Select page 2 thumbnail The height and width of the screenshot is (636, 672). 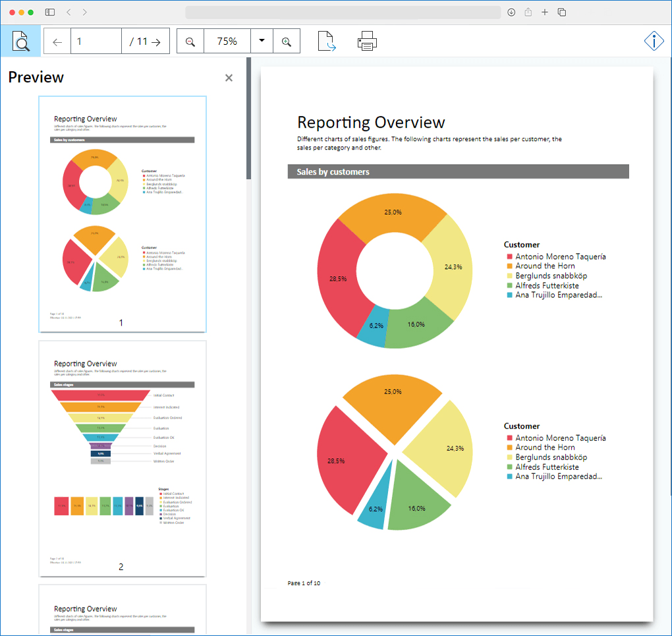click(x=123, y=459)
